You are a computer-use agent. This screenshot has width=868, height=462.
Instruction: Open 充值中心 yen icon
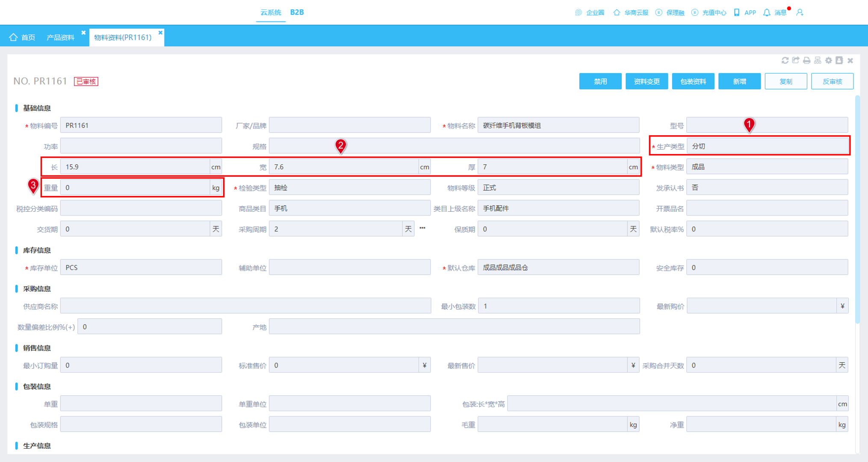point(695,12)
